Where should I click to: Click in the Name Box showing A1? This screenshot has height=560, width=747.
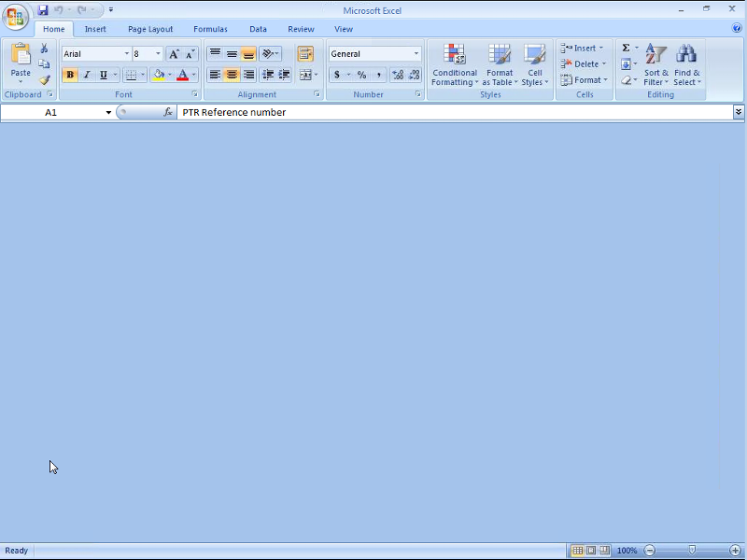51,112
